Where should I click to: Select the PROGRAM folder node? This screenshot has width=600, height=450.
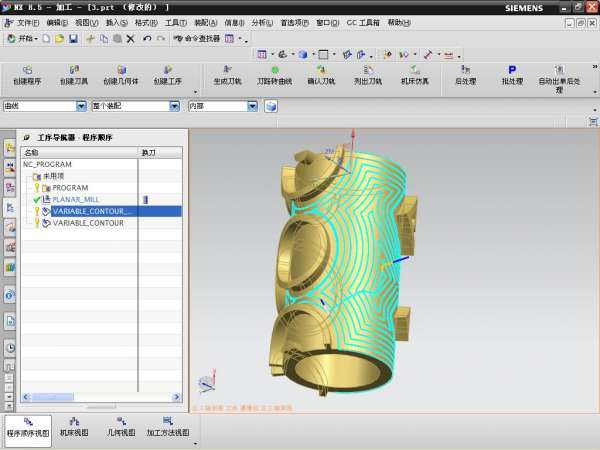70,188
